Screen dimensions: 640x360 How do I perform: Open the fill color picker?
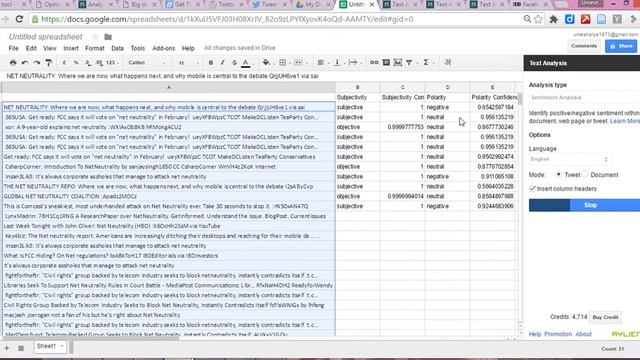point(267,62)
